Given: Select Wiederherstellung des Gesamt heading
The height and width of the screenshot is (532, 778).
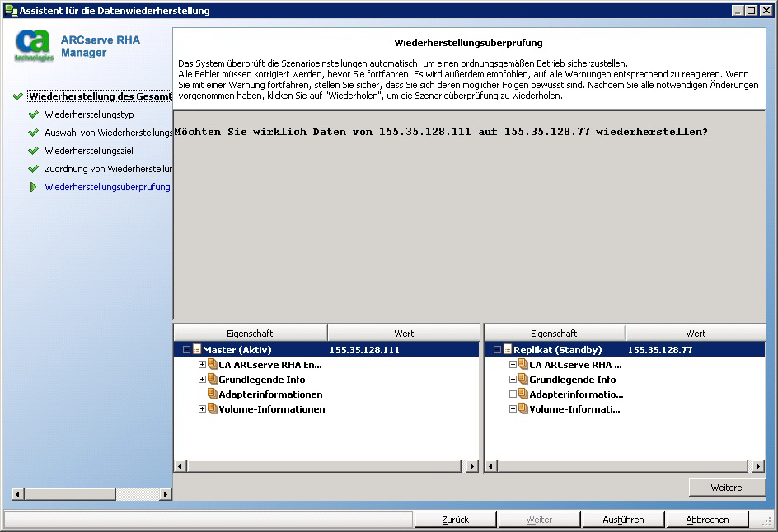Looking at the screenshot, I should pyautogui.click(x=100, y=96).
